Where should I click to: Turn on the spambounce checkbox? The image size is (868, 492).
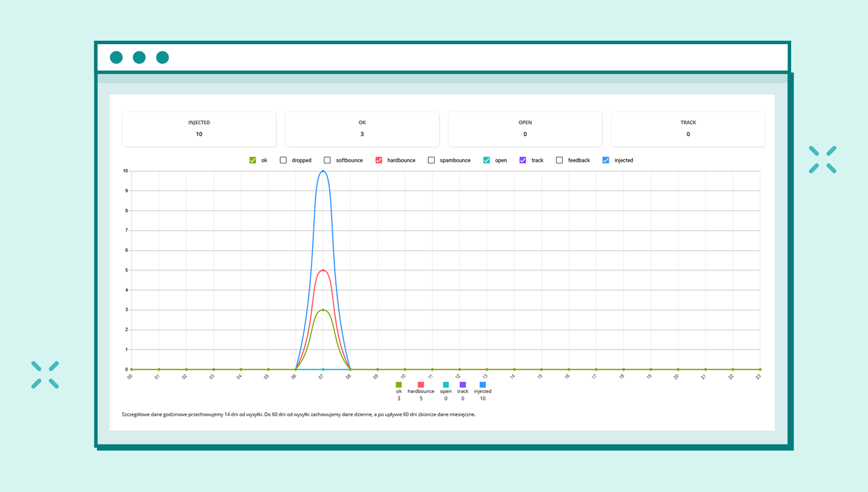431,161
